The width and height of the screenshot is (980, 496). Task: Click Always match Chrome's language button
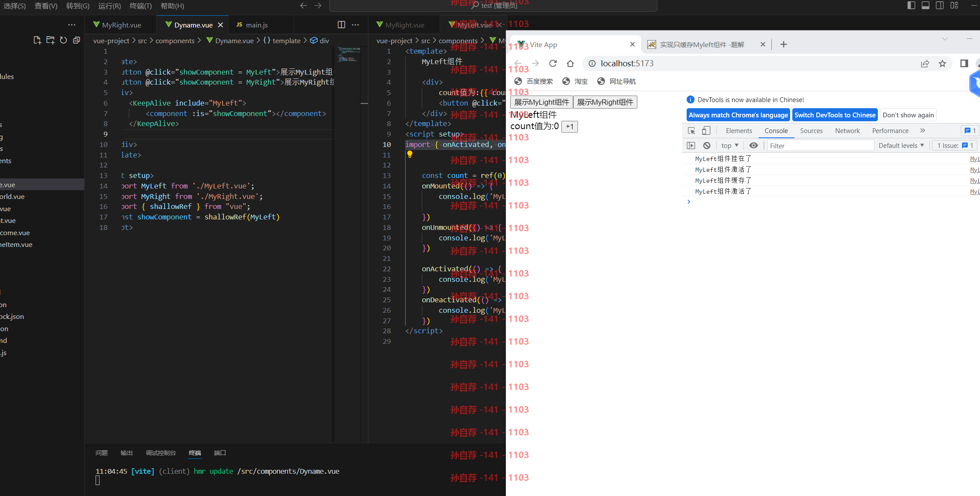click(x=738, y=115)
